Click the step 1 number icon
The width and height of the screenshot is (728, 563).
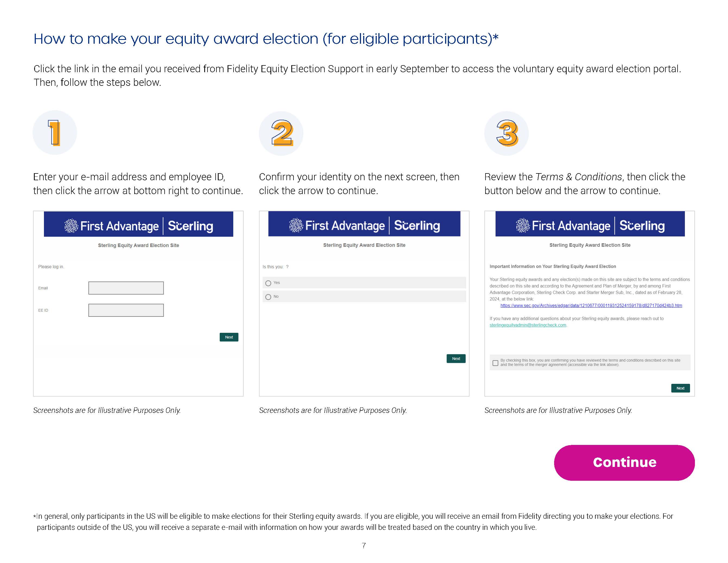pos(54,133)
